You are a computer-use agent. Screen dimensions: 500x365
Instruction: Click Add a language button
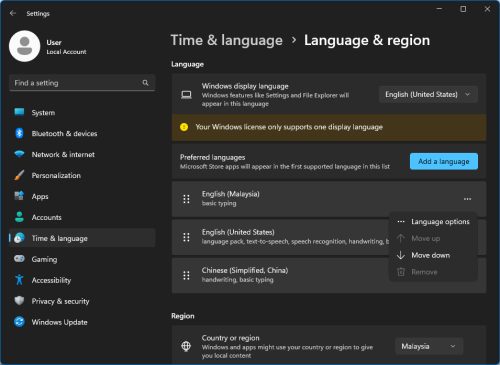click(444, 161)
